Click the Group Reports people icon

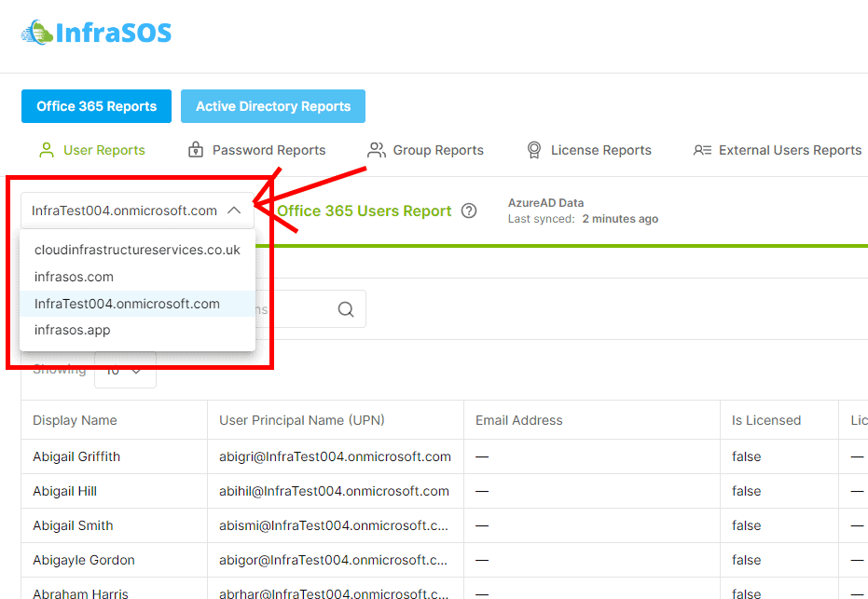tap(376, 150)
